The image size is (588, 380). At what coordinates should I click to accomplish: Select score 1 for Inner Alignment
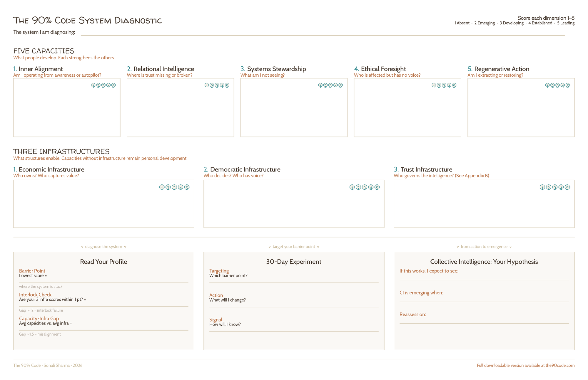coord(93,85)
